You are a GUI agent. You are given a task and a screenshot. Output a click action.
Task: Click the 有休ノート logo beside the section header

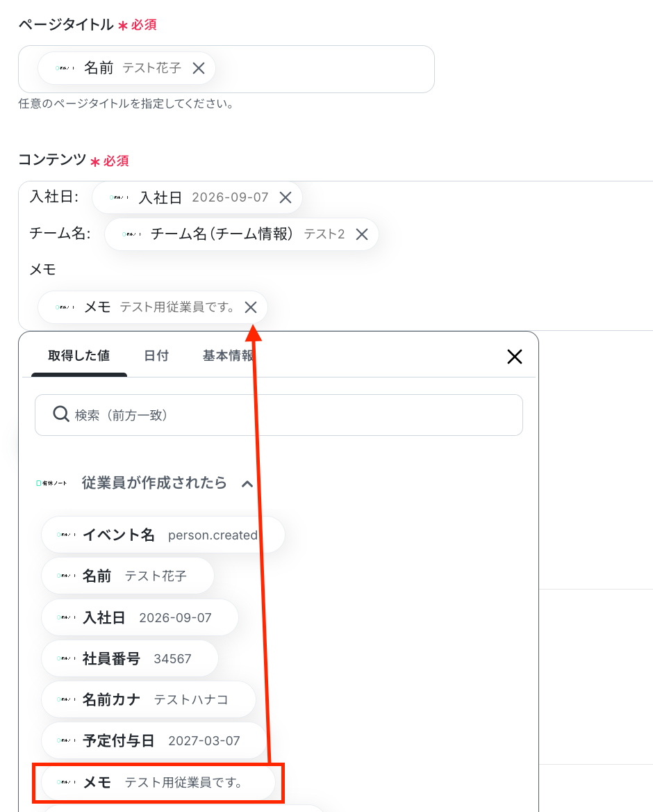click(x=51, y=483)
